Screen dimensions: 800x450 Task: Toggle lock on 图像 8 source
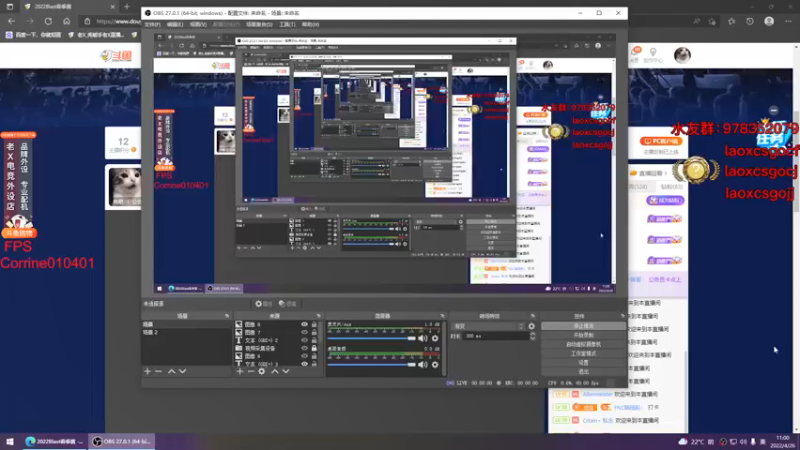(314, 324)
